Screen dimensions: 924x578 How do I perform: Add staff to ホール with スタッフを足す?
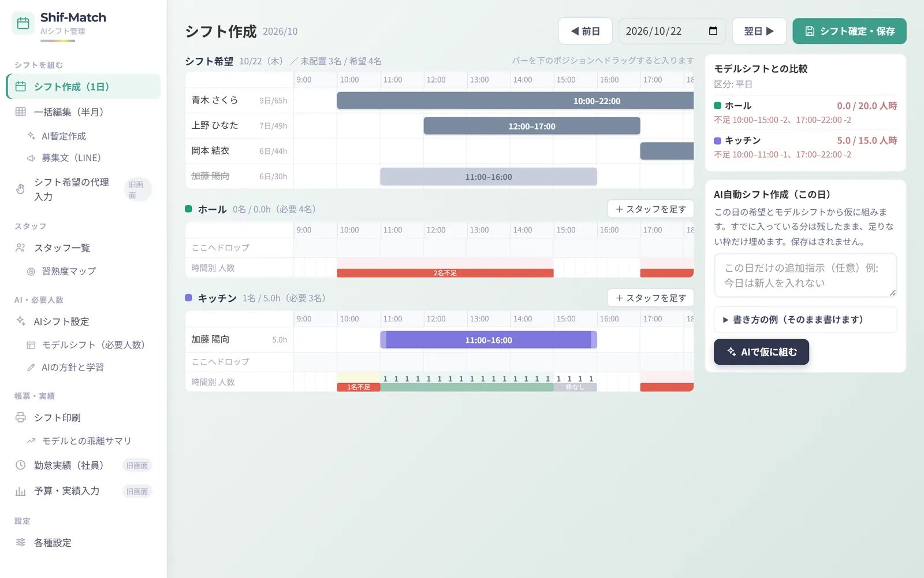tap(651, 209)
